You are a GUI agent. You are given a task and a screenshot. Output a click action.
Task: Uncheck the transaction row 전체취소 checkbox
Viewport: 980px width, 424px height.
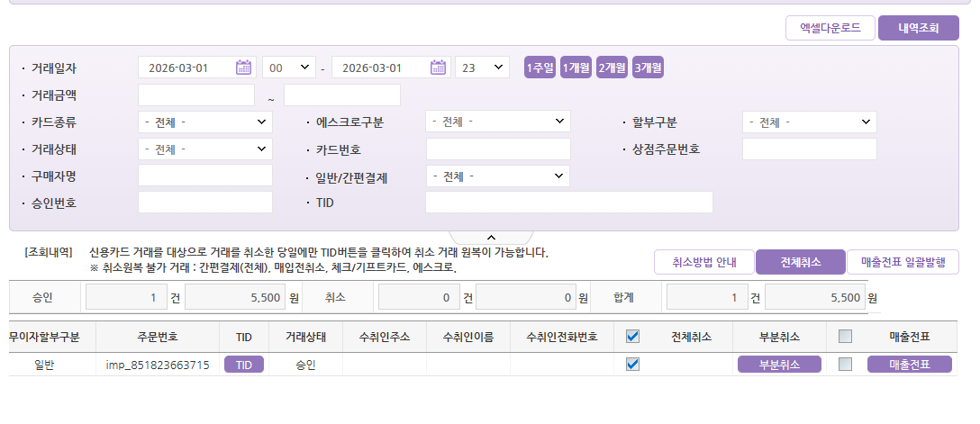pyautogui.click(x=632, y=365)
